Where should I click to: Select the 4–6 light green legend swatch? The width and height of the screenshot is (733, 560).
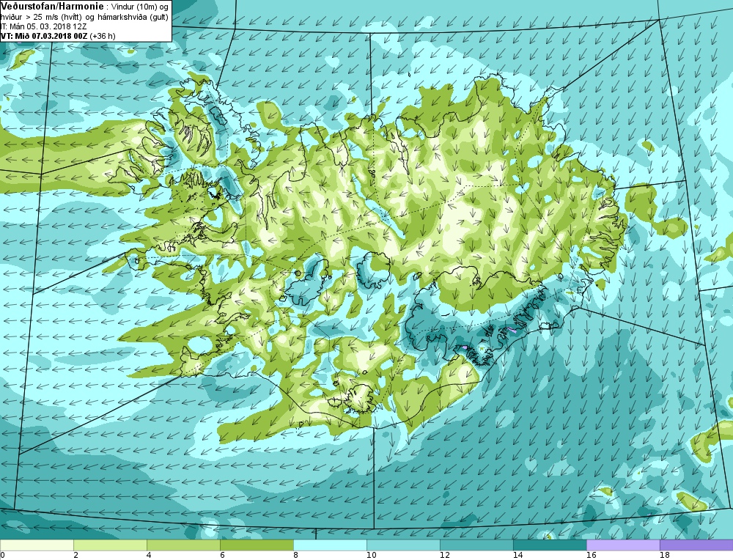pos(184,545)
